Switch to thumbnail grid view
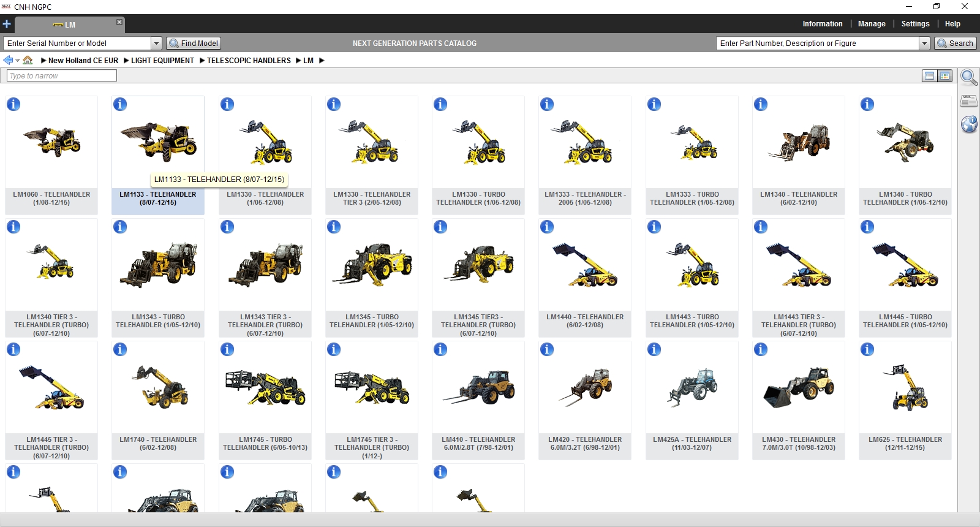 coord(945,76)
